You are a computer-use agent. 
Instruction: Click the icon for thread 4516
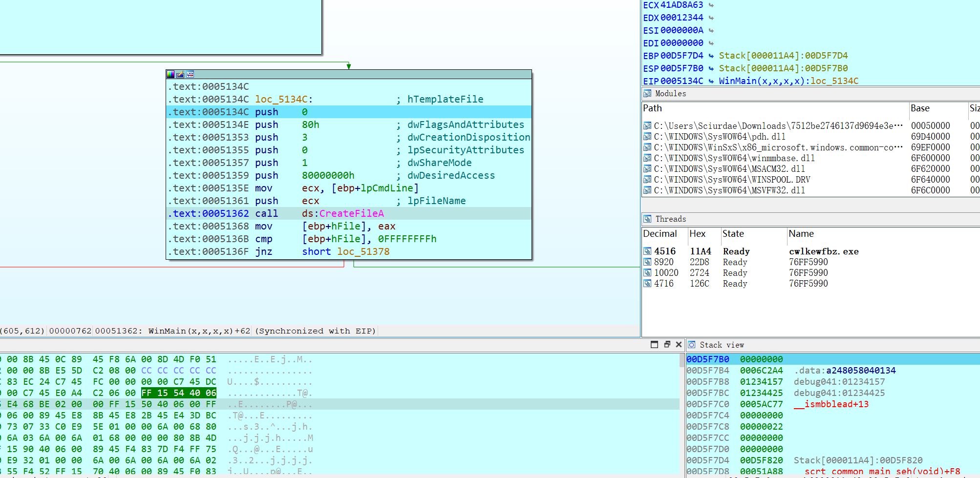coord(647,251)
